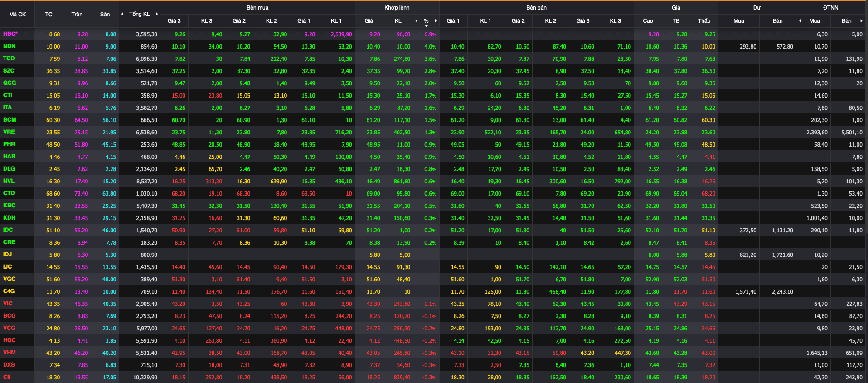
Task: Select the IDJ stock symbol
Action: pyautogui.click(x=7, y=255)
